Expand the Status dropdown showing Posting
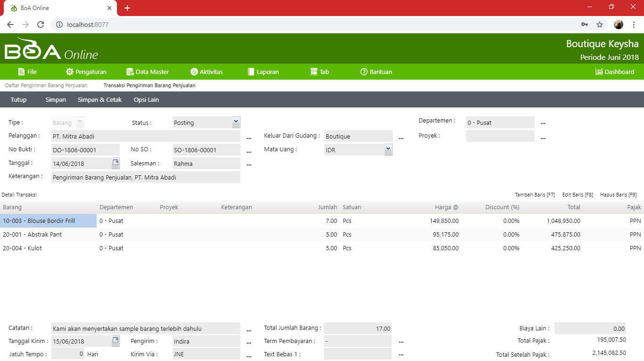 point(236,122)
